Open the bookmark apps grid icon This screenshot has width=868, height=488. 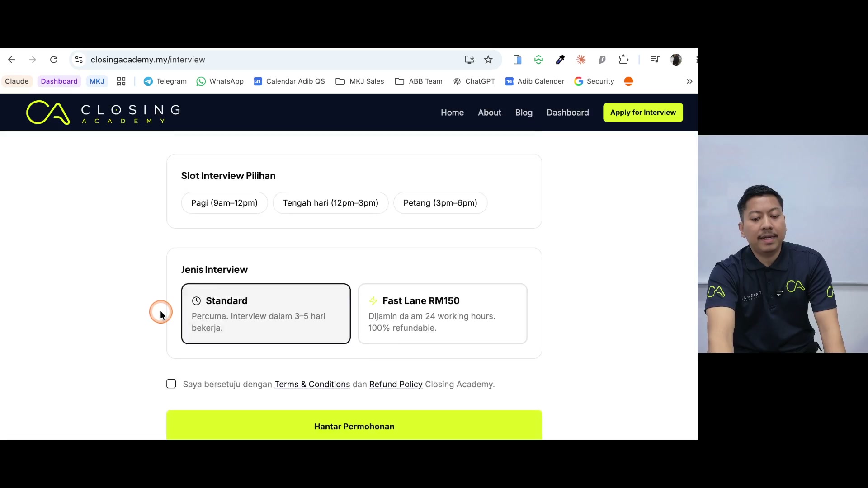click(x=121, y=81)
